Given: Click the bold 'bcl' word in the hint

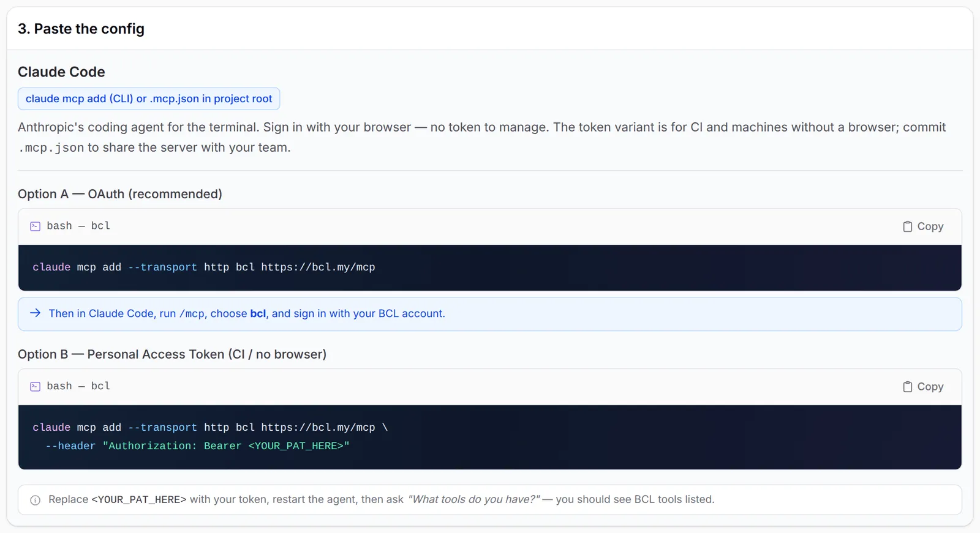Looking at the screenshot, I should click(258, 313).
